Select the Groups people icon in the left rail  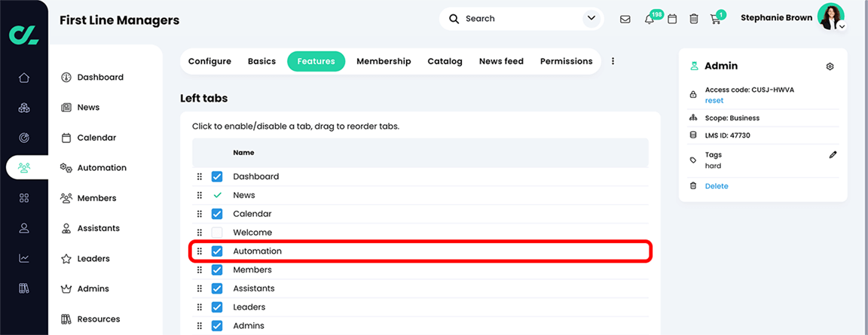[24, 167]
